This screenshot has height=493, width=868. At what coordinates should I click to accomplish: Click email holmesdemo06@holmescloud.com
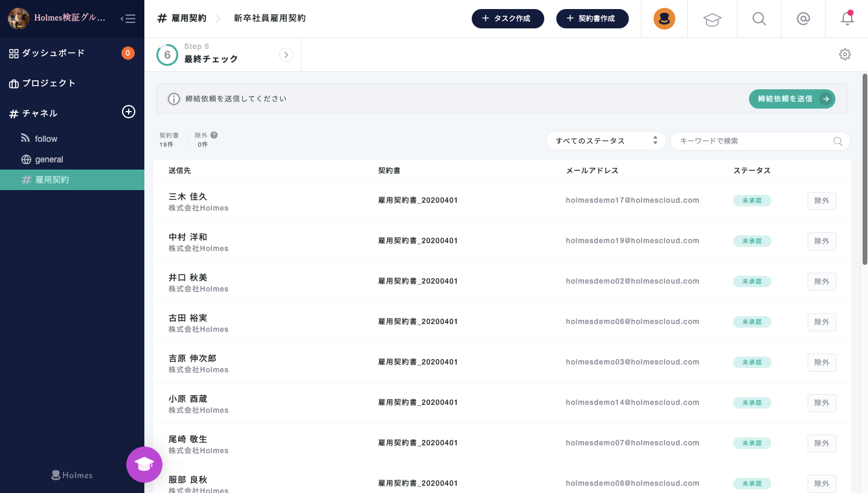click(632, 322)
